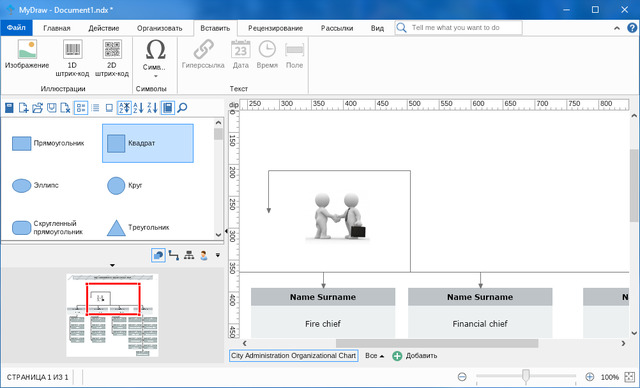
Task: Toggle icons-and-names view mode
Action: click(x=81, y=108)
